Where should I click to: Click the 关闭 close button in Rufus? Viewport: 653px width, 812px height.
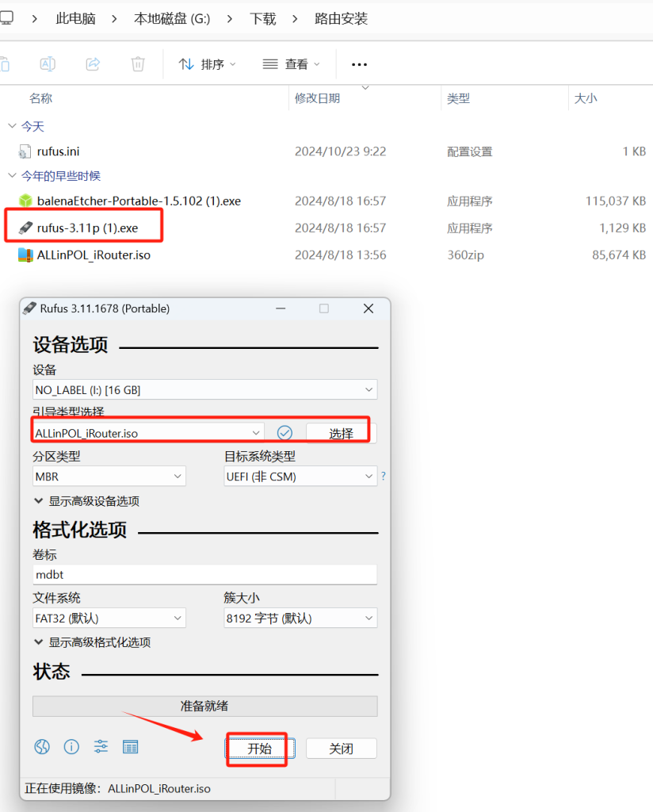click(x=341, y=749)
